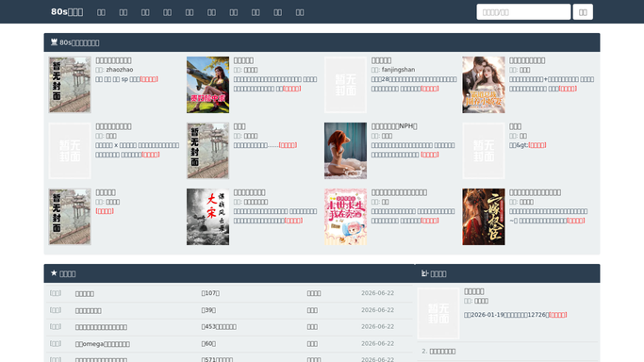
Task: Focus the search input field in the top bar
Action: (523, 12)
